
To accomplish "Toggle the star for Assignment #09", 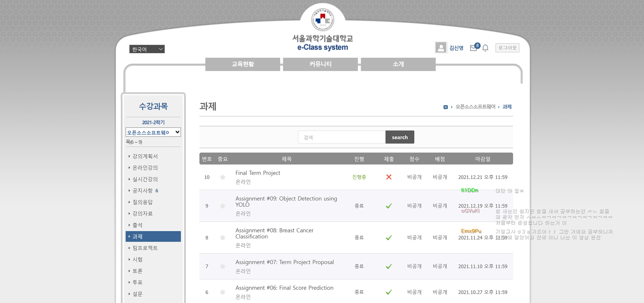I will click(223, 206).
